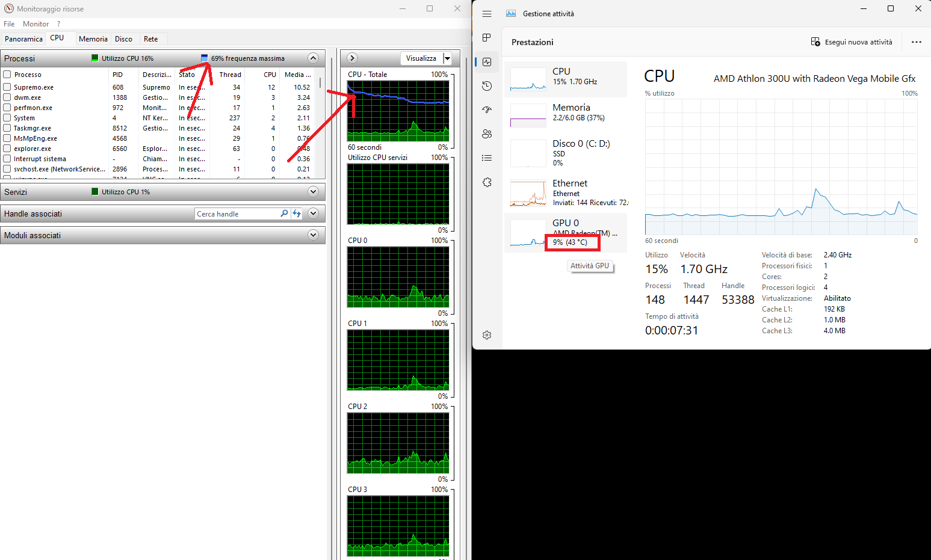Select the Processi sidebar icon in Gestione attività
The image size is (931, 560).
[487, 37]
